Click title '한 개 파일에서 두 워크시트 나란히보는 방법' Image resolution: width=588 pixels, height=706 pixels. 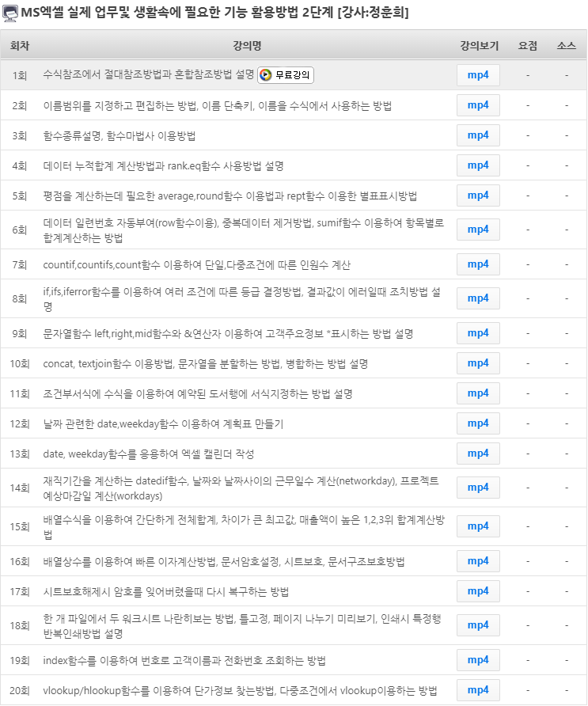tap(242, 626)
